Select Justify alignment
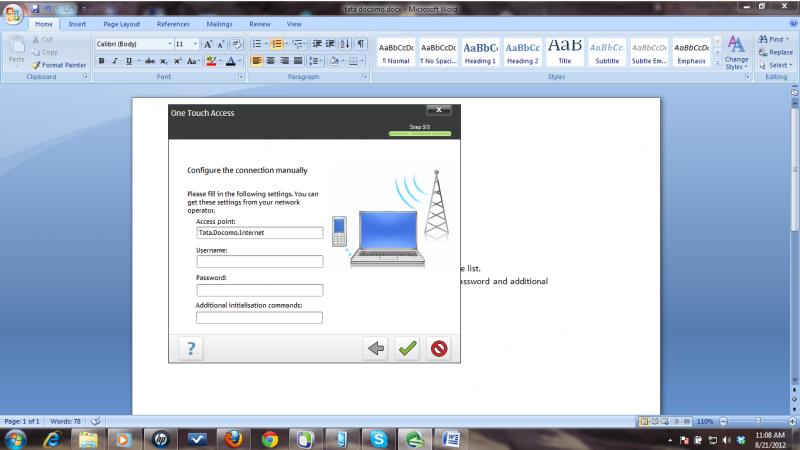 click(x=298, y=61)
